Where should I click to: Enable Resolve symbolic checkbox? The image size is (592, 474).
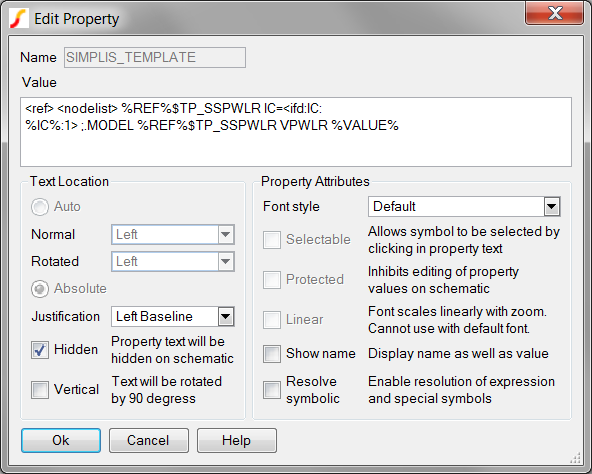(272, 390)
